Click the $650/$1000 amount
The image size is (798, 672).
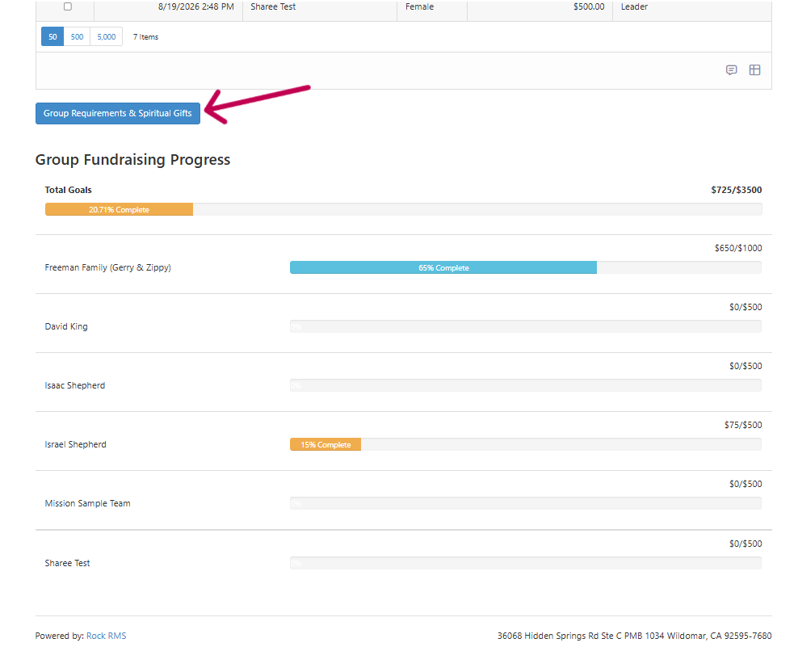(x=738, y=248)
